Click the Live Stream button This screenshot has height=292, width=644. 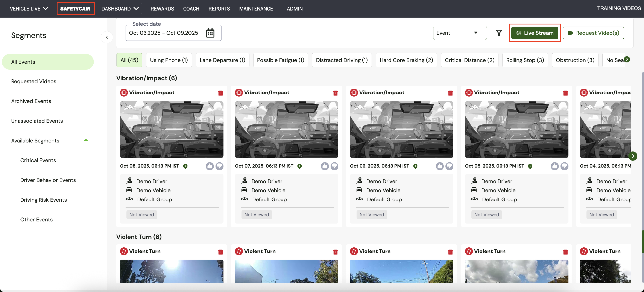pyautogui.click(x=535, y=33)
